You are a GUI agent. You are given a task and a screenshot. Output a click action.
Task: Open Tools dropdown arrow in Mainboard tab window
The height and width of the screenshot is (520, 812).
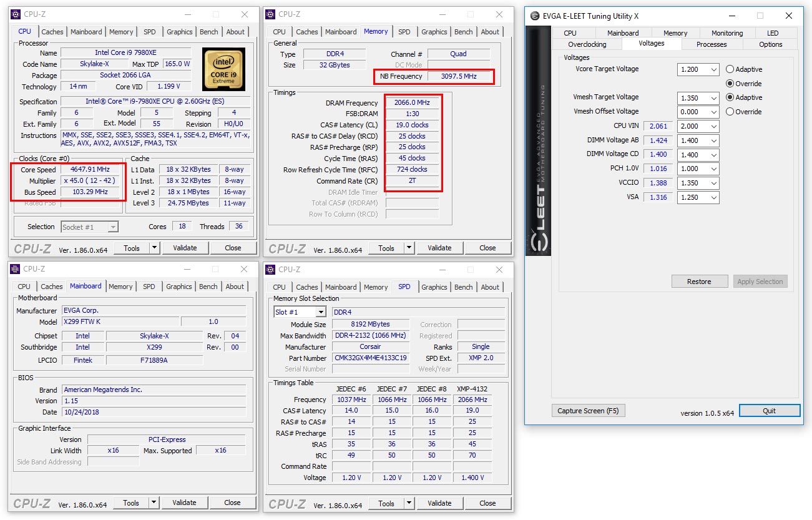coord(154,503)
